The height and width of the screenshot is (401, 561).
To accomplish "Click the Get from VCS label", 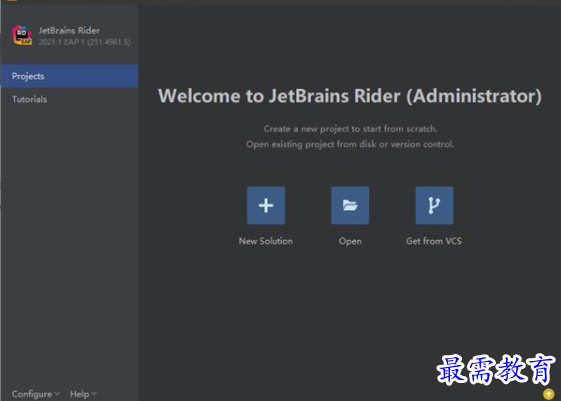I will point(434,241).
